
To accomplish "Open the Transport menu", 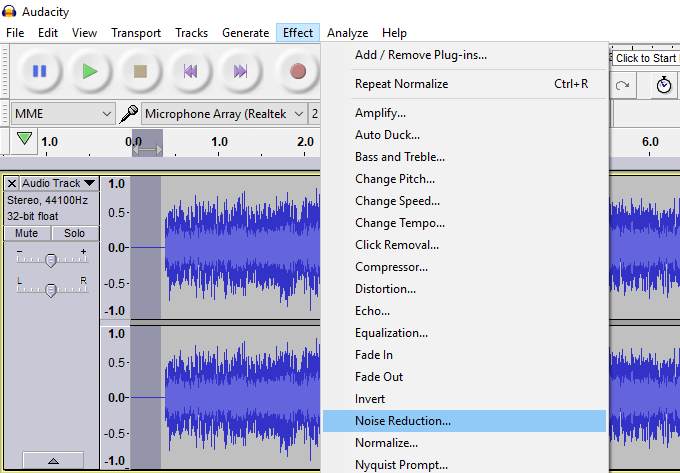I will click(x=136, y=33).
